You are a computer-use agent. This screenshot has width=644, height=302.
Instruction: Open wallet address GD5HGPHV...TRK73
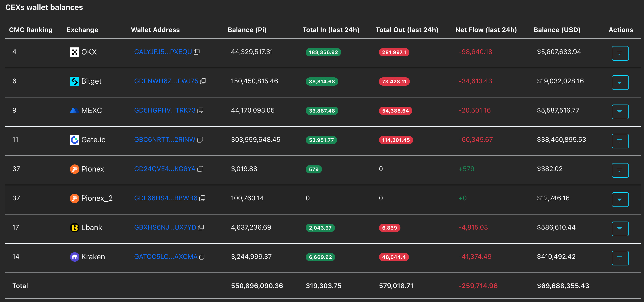[165, 110]
